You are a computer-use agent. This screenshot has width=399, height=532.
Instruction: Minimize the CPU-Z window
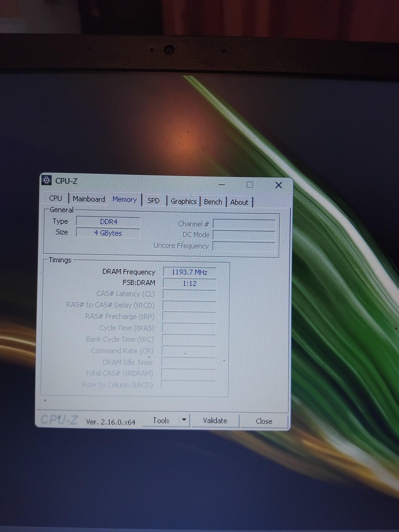221,184
